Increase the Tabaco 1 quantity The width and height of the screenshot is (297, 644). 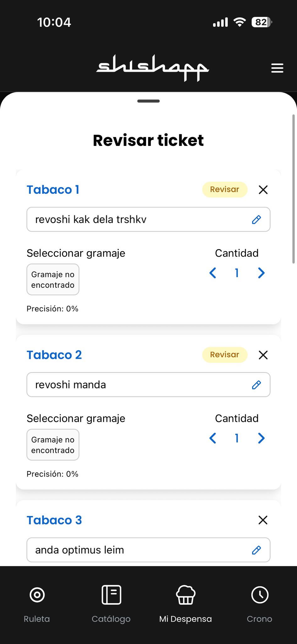pyautogui.click(x=261, y=273)
